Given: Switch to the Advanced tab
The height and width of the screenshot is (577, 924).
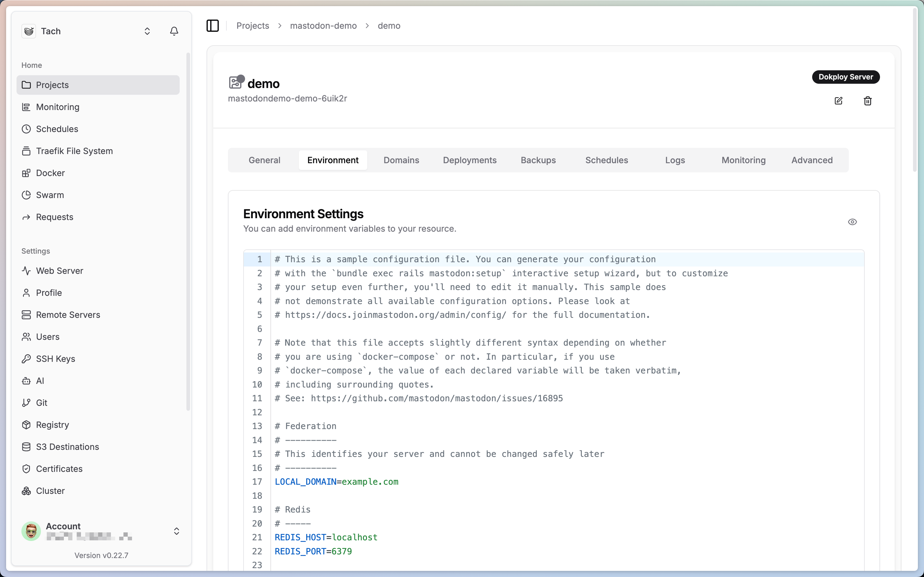Looking at the screenshot, I should click(x=812, y=160).
